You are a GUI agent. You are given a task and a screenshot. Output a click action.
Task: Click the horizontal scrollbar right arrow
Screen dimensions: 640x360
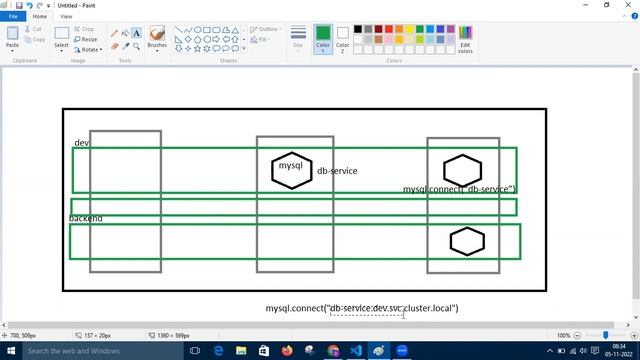(628, 325)
